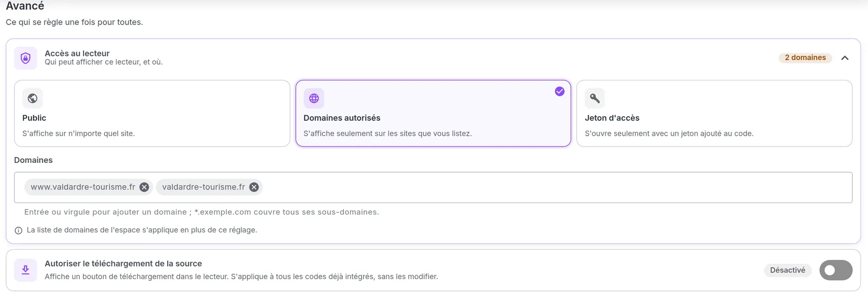Click the Avancé section heading
Screen dimensions: 868x297
[25, 6]
